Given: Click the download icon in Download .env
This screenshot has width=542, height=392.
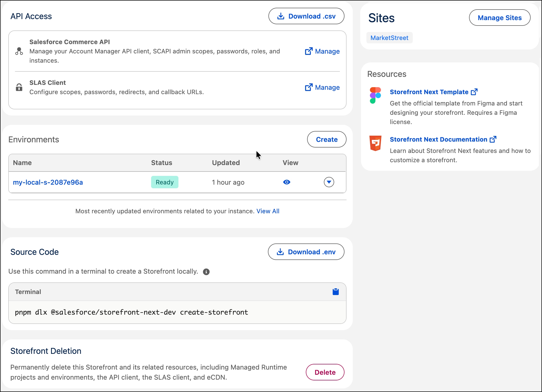Looking at the screenshot, I should coord(280,252).
